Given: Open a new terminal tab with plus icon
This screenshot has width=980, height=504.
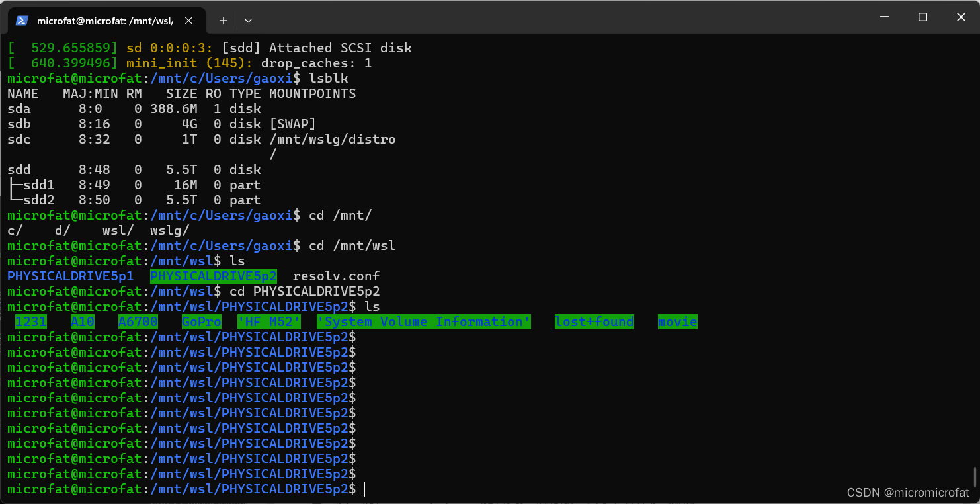Looking at the screenshot, I should coord(223,21).
